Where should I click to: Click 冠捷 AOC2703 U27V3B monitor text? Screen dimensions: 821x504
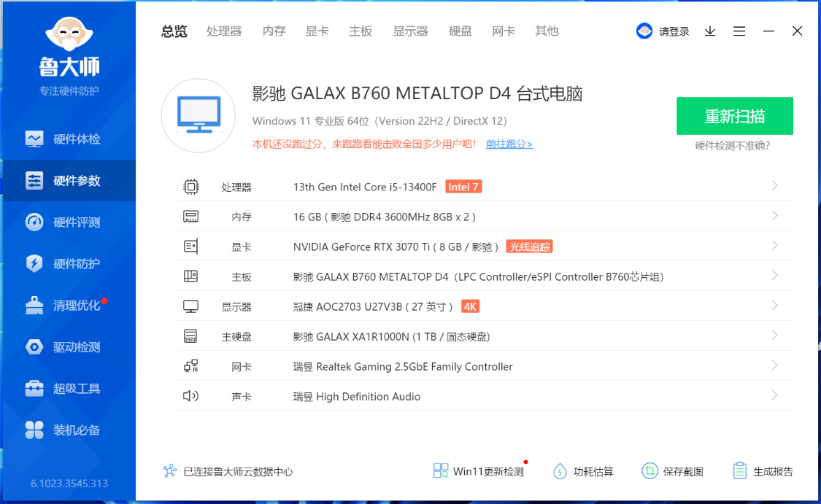373,307
